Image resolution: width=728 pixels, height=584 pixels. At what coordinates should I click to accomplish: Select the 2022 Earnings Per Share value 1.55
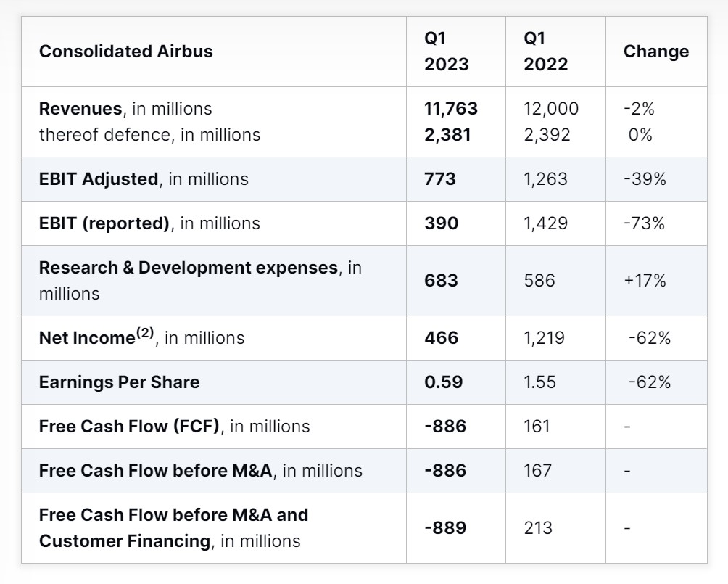539,382
